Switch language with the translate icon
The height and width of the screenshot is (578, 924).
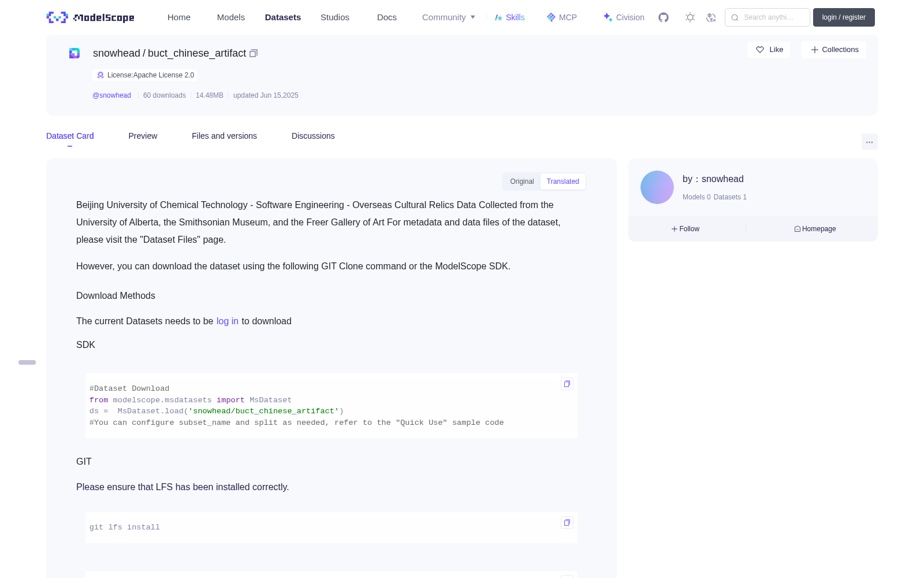711,17
